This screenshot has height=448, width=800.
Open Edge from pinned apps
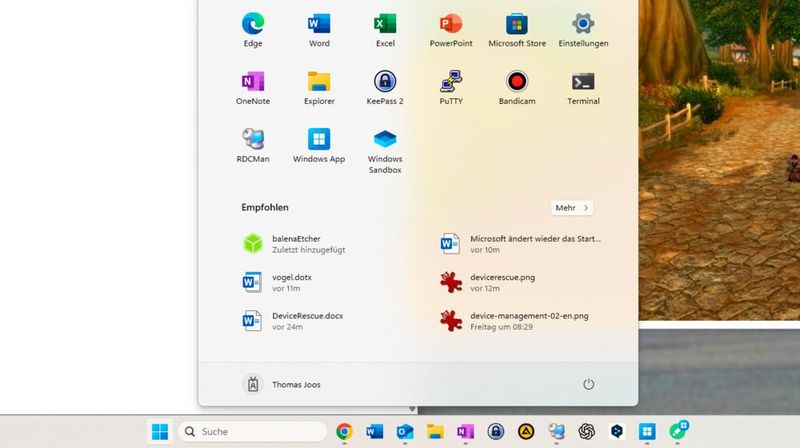[253, 30]
